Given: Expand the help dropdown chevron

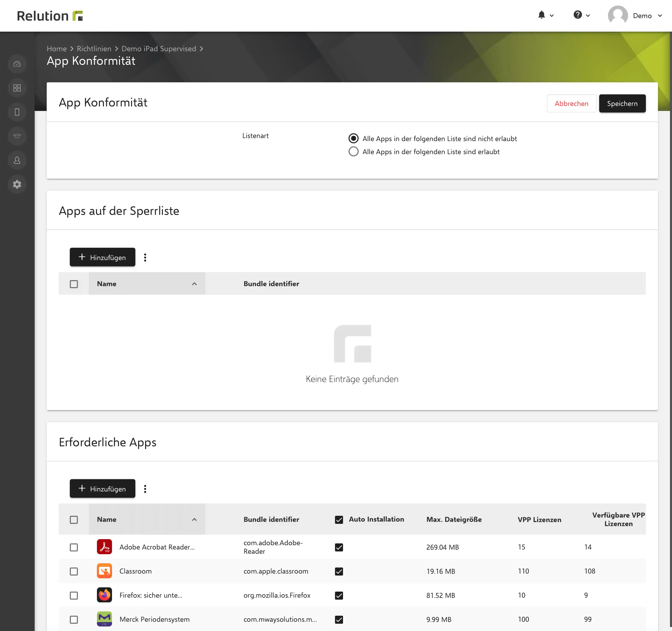Looking at the screenshot, I should click(588, 16).
